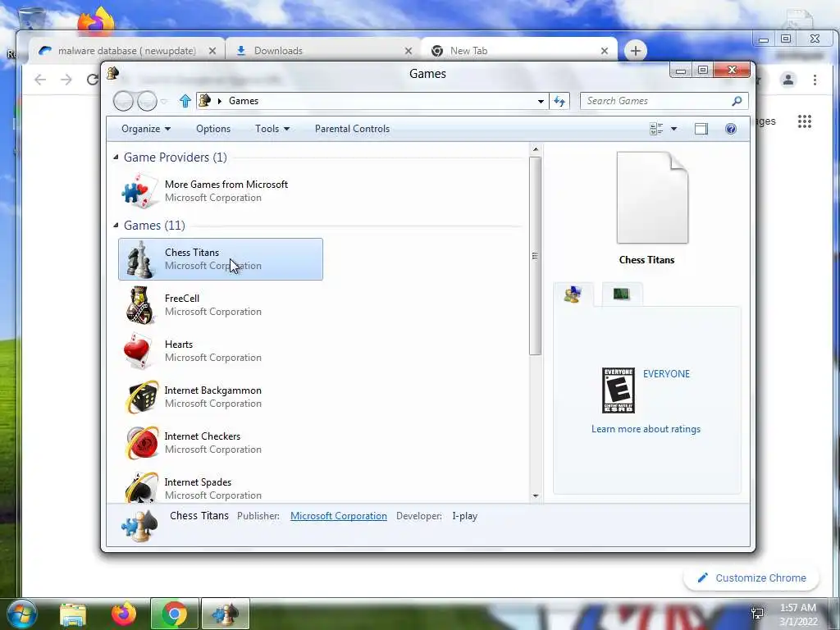Viewport: 840px width, 630px height.
Task: Switch to Chrome on the taskbar
Action: [x=175, y=614]
